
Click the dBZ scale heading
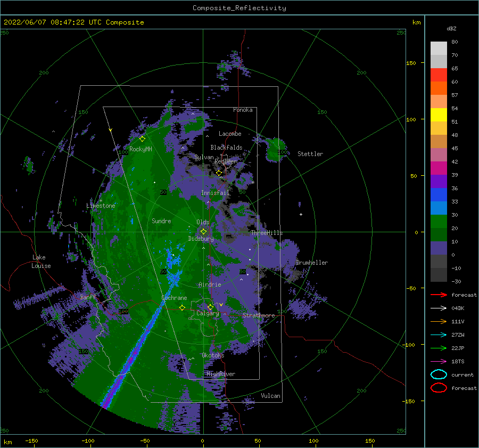pos(451,28)
